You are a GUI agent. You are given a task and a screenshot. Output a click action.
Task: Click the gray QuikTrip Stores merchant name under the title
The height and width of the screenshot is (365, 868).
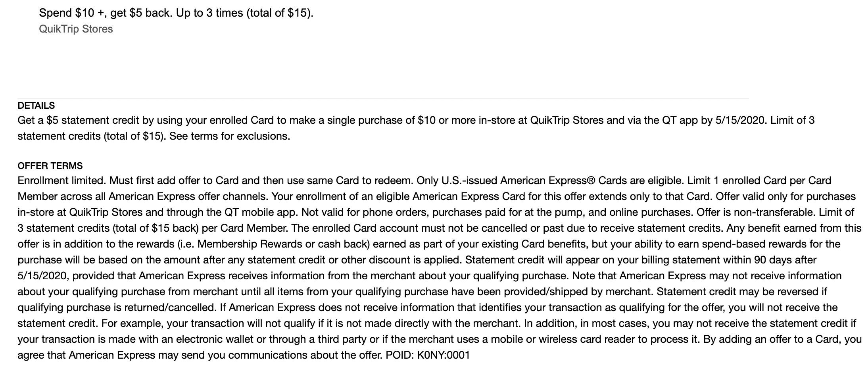tap(76, 29)
